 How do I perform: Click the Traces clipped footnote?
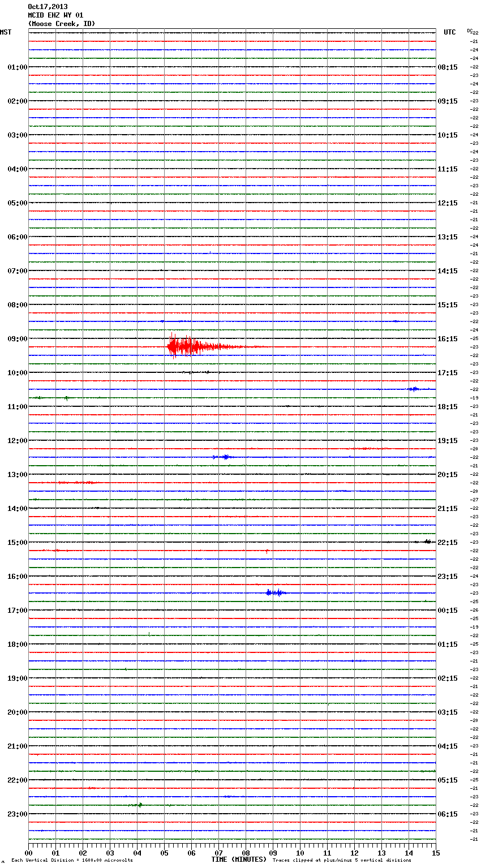pos(342,861)
